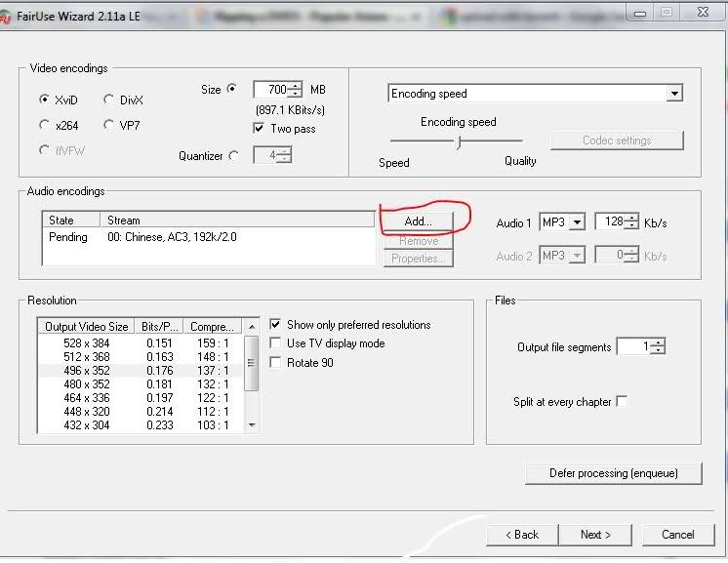
Task: Choose the VP7 encoder option
Action: tap(108, 124)
